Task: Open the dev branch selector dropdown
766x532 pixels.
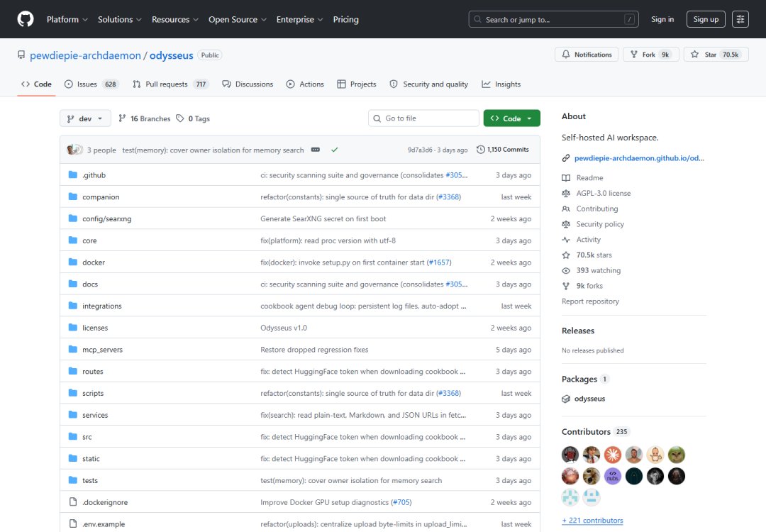Action: [85, 118]
